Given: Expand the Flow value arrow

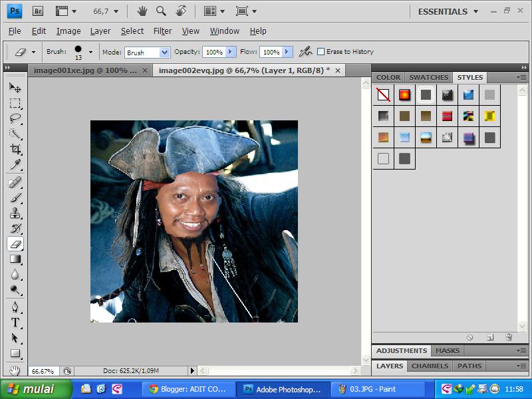Looking at the screenshot, I should pos(287,52).
